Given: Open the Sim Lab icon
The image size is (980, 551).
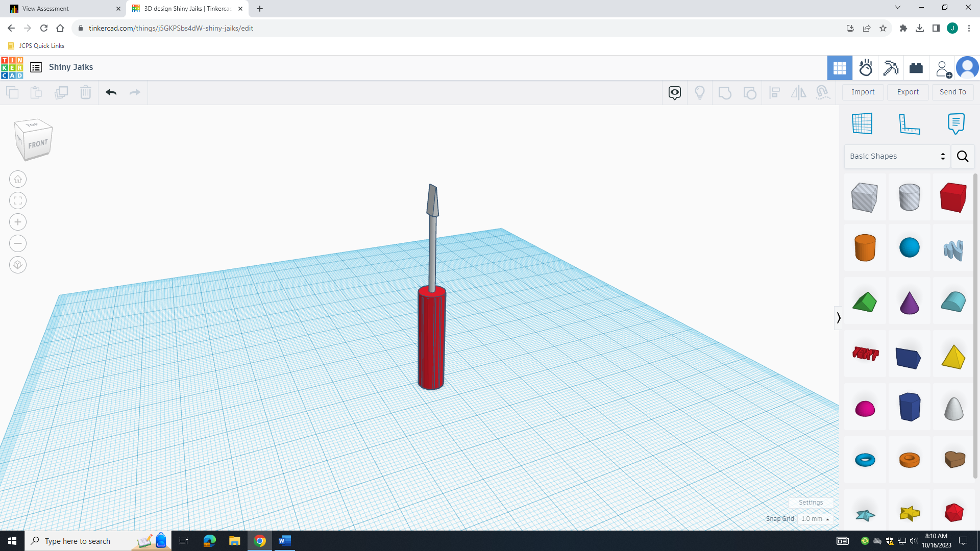Looking at the screenshot, I should (x=866, y=68).
